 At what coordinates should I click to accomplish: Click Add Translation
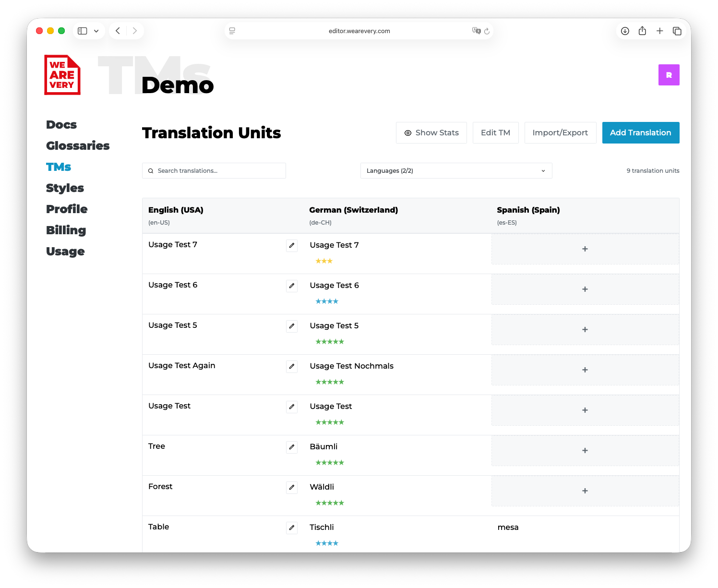click(x=641, y=132)
